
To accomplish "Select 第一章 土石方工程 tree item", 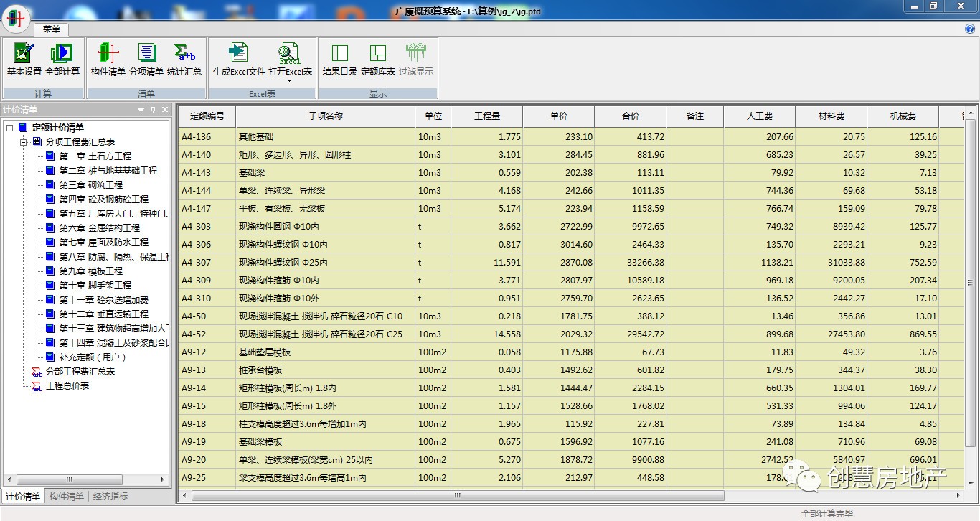I will click(95, 156).
